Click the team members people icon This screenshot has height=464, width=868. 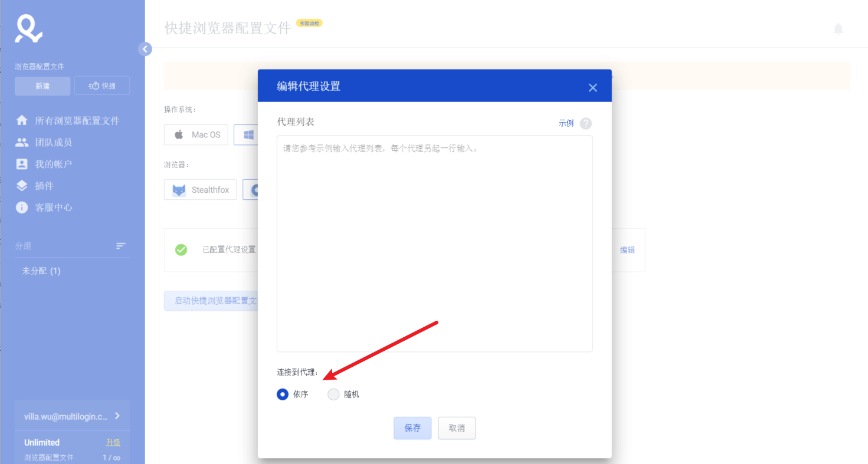point(22,142)
